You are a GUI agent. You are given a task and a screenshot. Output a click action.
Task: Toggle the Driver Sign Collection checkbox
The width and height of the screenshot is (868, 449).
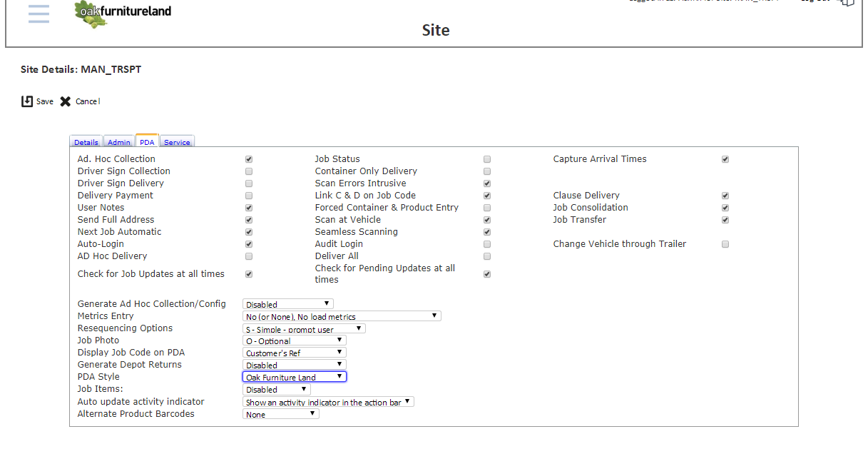coord(249,171)
